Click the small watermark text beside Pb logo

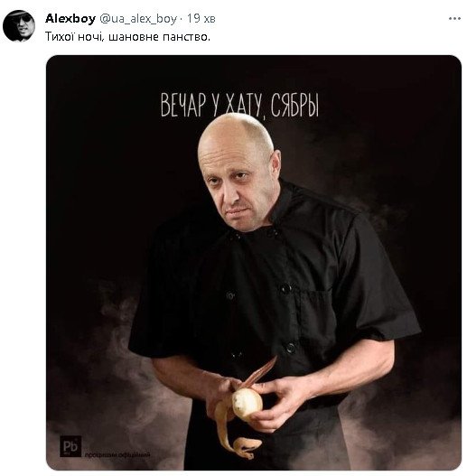tap(117, 454)
